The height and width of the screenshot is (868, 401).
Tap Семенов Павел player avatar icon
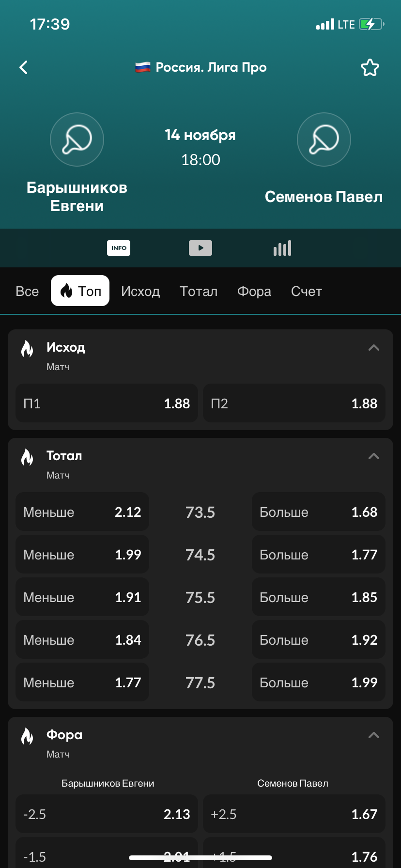pos(324,139)
